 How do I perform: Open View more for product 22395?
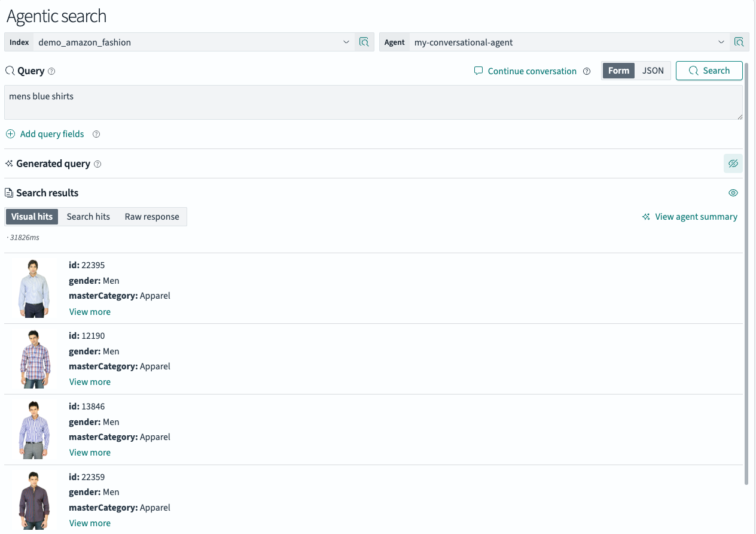pos(90,311)
